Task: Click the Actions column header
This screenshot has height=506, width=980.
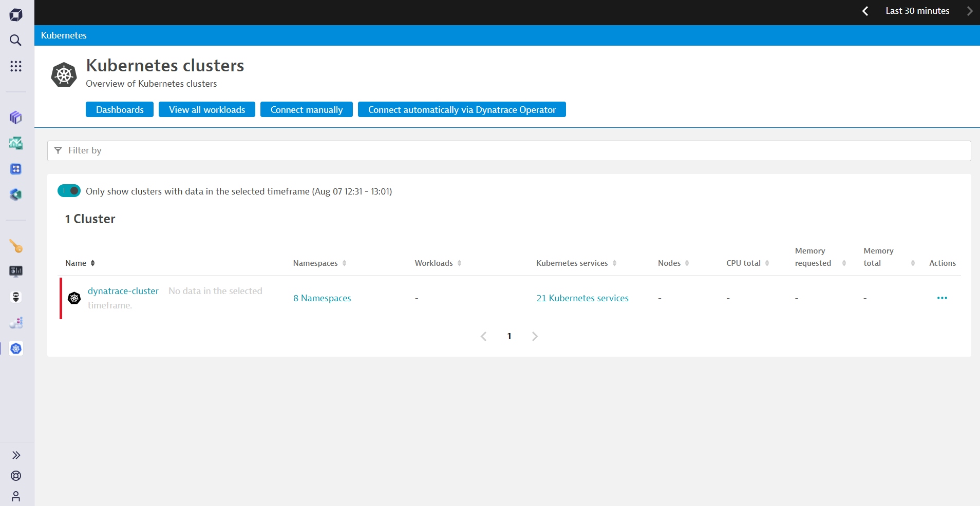Action: [x=943, y=263]
